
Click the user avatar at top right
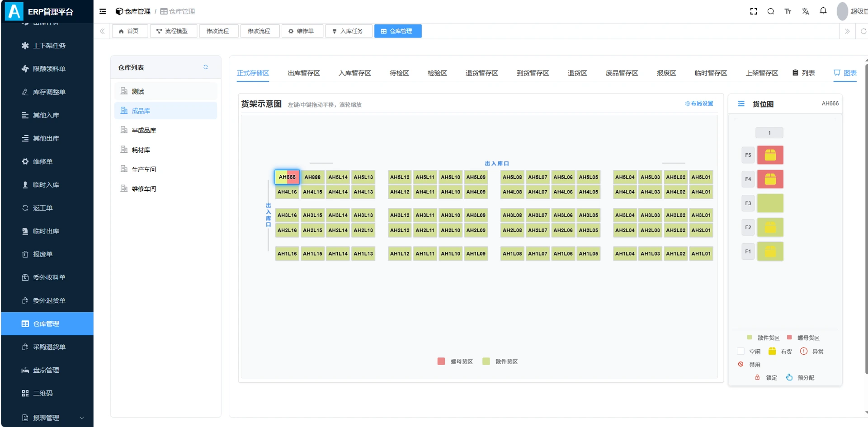pyautogui.click(x=842, y=11)
